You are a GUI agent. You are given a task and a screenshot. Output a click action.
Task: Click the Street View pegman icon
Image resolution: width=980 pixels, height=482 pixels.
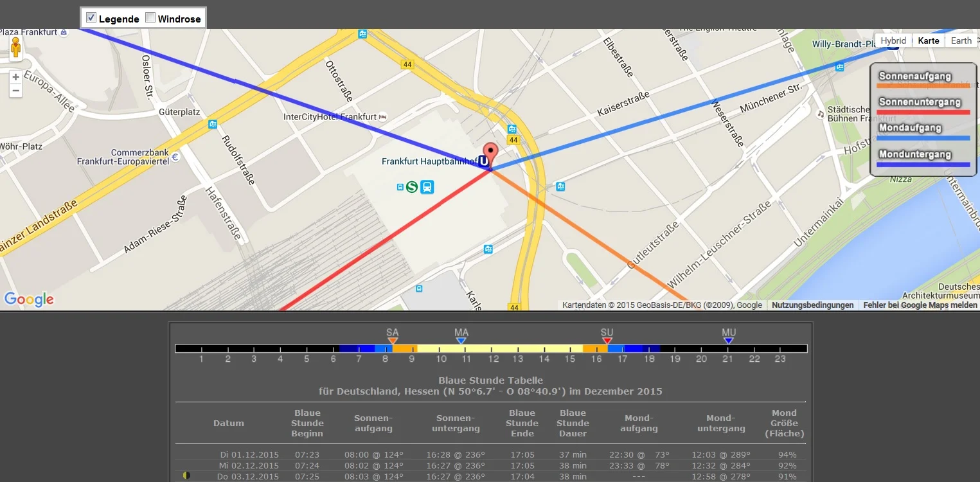click(16, 48)
